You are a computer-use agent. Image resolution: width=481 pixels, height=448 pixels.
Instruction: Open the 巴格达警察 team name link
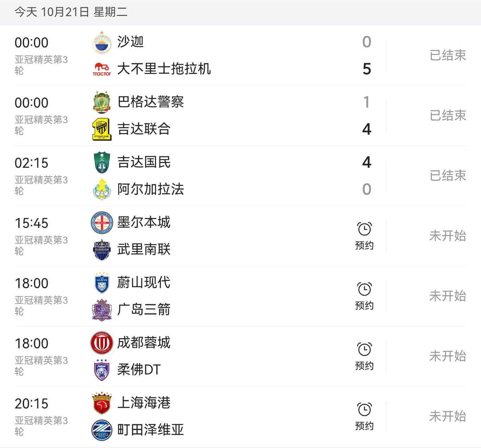click(150, 102)
